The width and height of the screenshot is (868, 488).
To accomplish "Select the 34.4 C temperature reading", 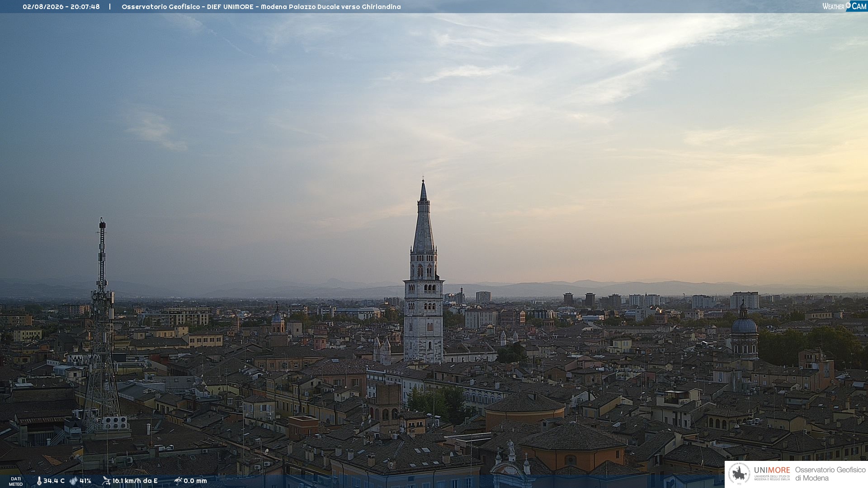I will coord(54,481).
